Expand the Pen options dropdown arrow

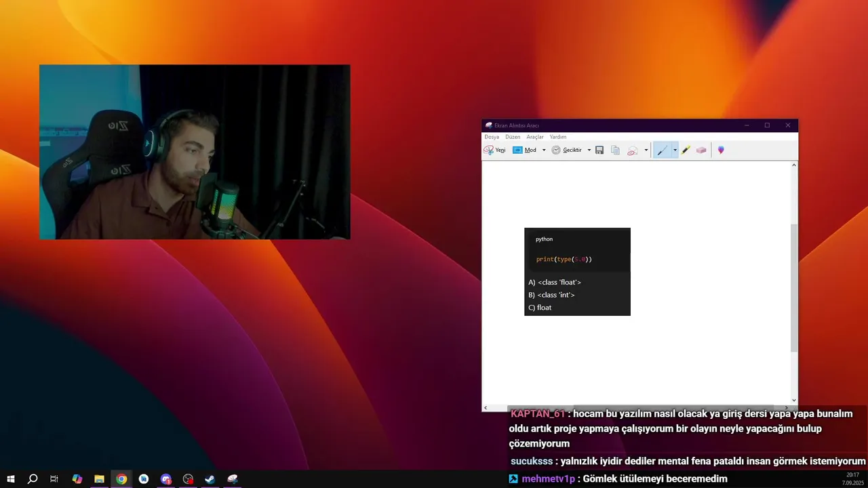[x=675, y=150]
